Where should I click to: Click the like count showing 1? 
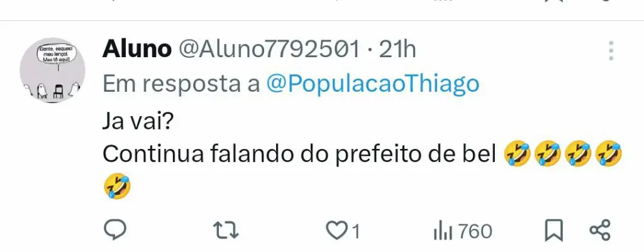[x=356, y=233]
